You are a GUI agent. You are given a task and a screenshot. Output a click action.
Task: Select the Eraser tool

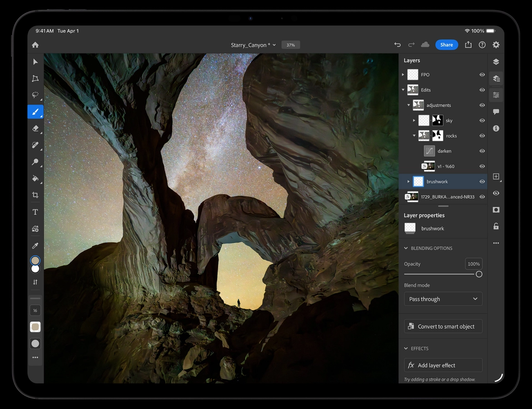(x=35, y=128)
